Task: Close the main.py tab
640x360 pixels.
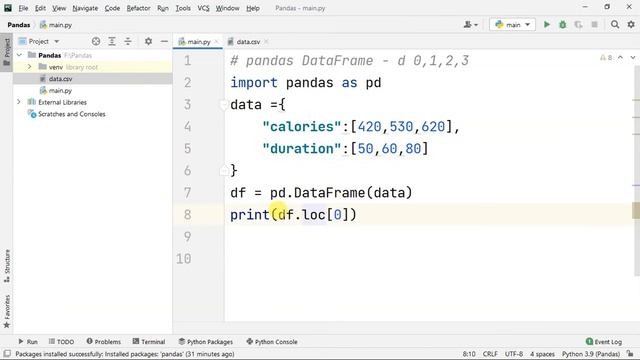Action: (217, 42)
